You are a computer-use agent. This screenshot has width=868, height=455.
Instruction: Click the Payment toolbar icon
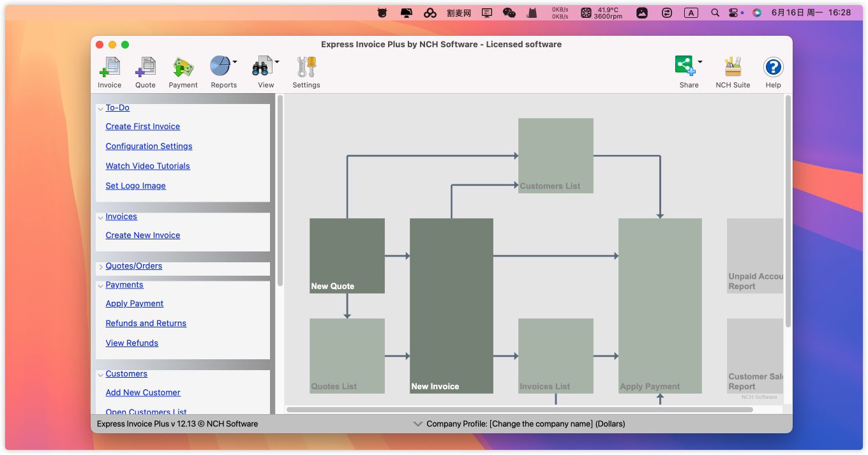tap(183, 68)
